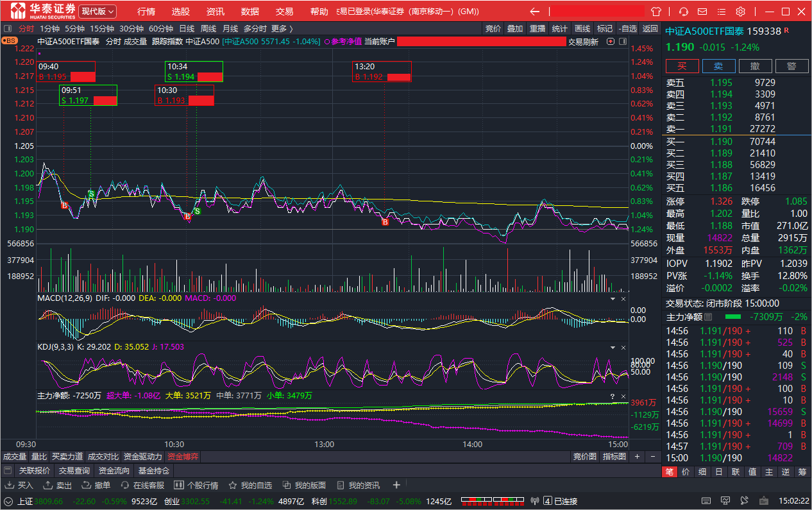Switch to the 5分钟 period tab
Image resolution: width=812 pixels, height=510 pixels.
74,28
